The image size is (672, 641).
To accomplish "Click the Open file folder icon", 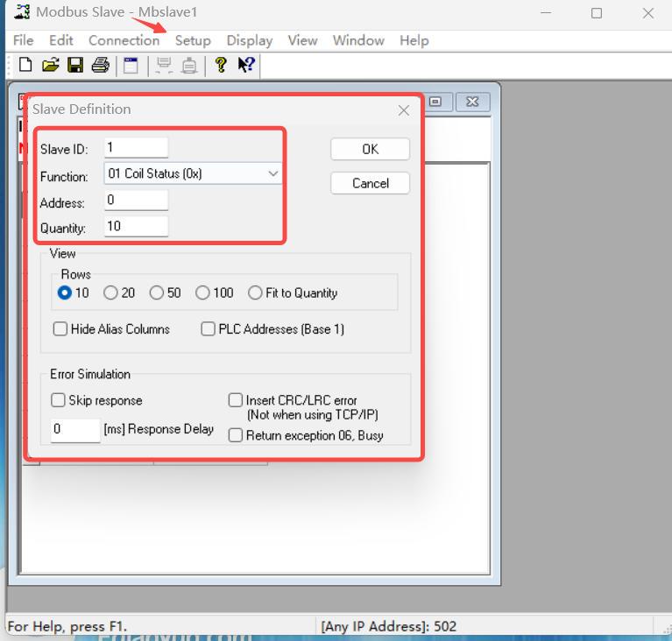I will 51,65.
